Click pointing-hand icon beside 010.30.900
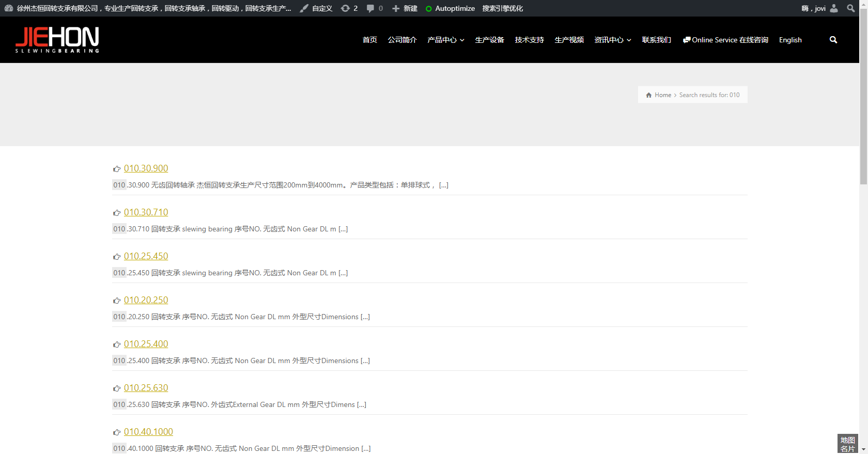This screenshot has width=868, height=454. coord(117,169)
